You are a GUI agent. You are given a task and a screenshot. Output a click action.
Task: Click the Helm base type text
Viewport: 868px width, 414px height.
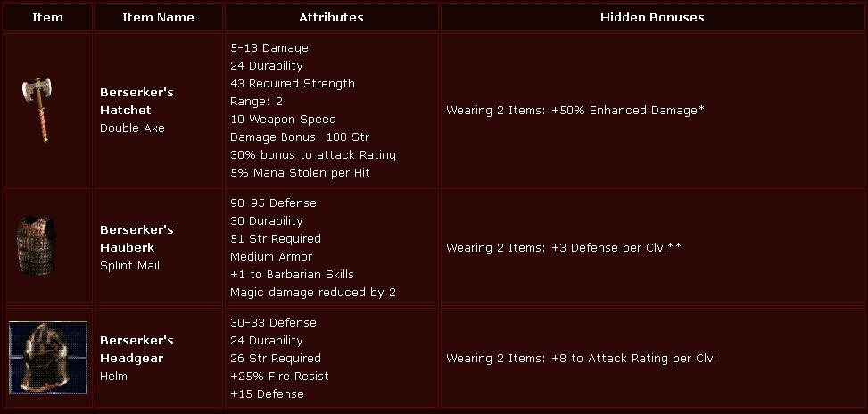click(113, 376)
